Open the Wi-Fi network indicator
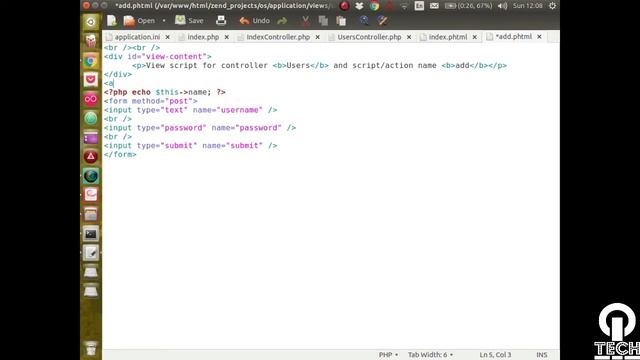 [404, 6]
